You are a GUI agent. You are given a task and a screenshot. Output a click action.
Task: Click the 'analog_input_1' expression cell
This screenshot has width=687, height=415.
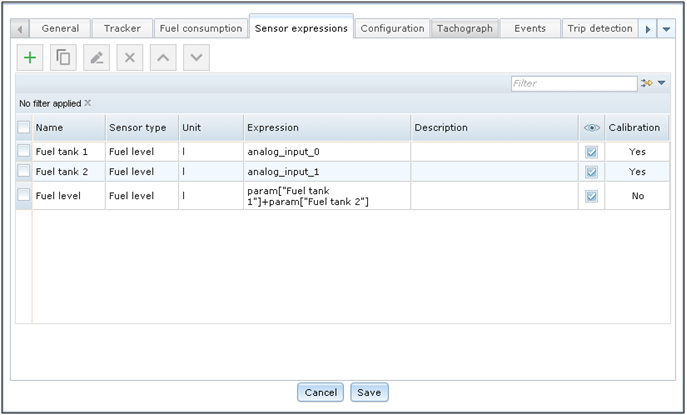[x=327, y=172]
